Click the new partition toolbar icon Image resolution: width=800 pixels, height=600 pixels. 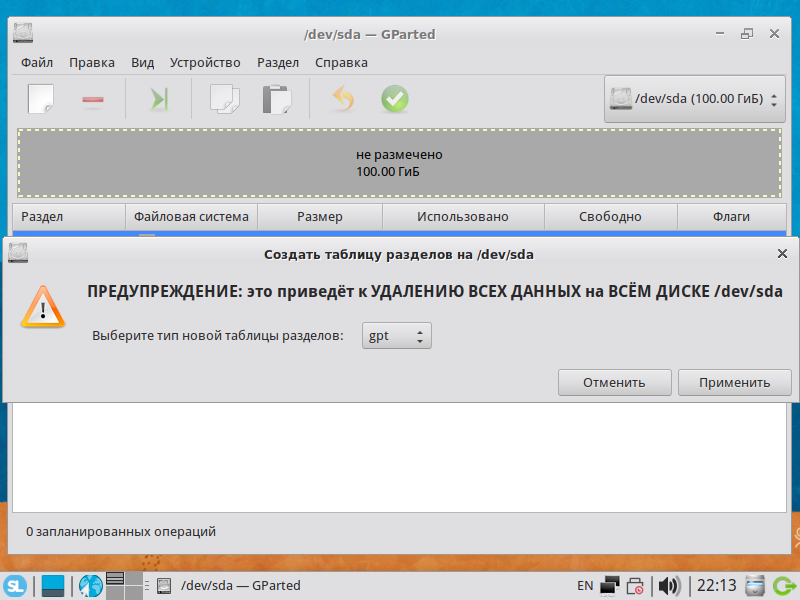point(41,99)
